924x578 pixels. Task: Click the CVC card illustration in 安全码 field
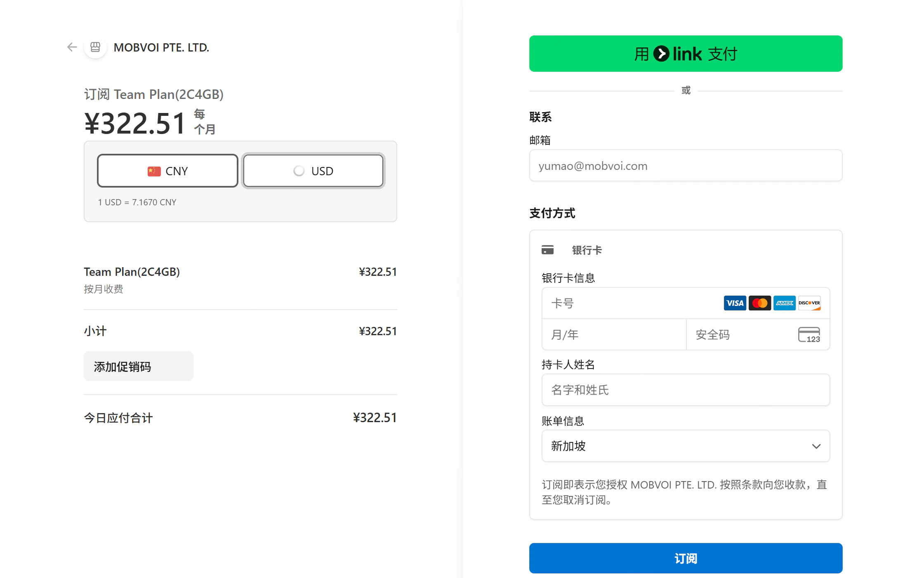809,335
